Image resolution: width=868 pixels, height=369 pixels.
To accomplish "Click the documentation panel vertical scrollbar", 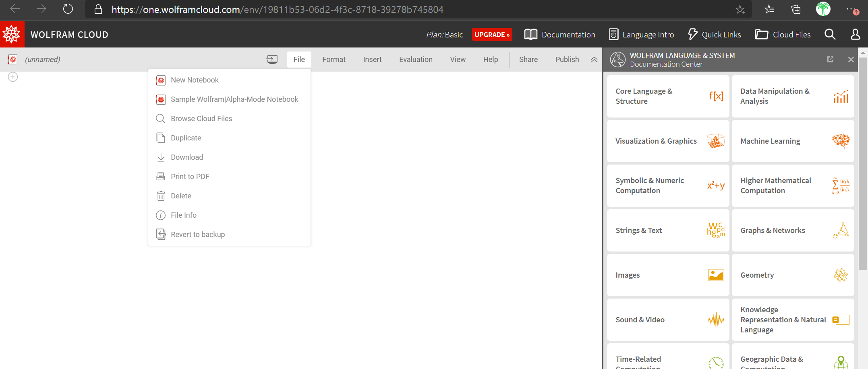I will pyautogui.click(x=863, y=163).
